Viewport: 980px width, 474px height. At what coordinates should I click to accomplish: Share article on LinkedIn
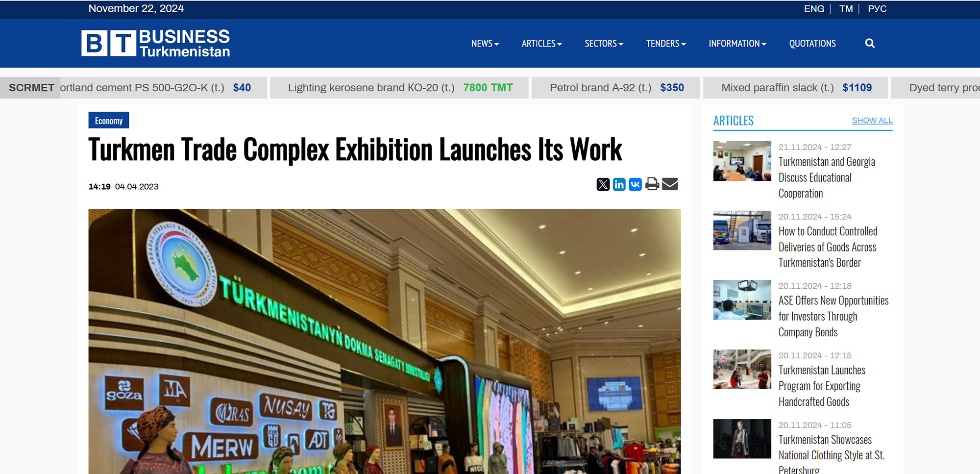pos(619,184)
